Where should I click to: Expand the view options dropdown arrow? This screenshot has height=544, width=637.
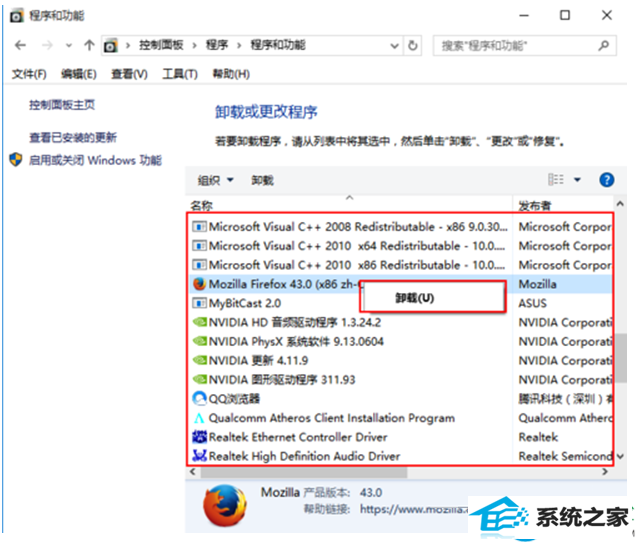point(577,180)
